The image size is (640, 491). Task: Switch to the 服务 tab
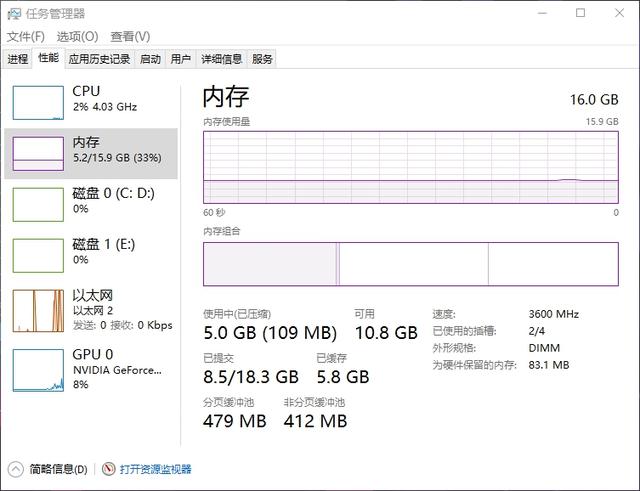262,59
